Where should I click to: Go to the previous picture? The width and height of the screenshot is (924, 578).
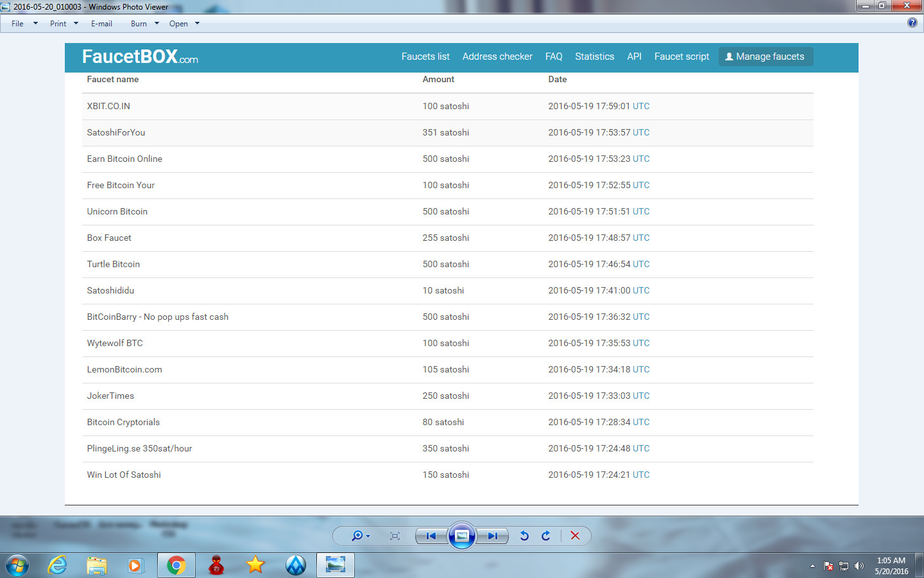point(431,536)
